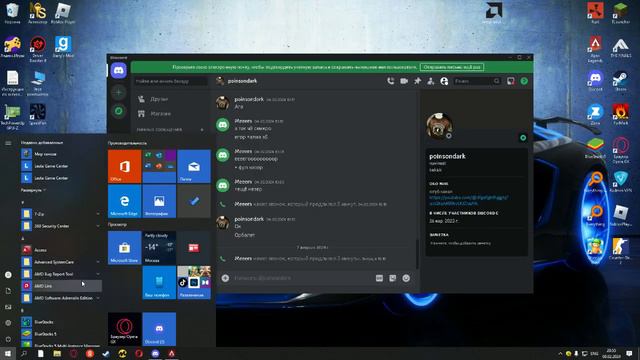Viewport: 640px width, 360px height.
Task: Open Documents icon in Start sidebar
Action: pyautogui.click(x=8, y=291)
